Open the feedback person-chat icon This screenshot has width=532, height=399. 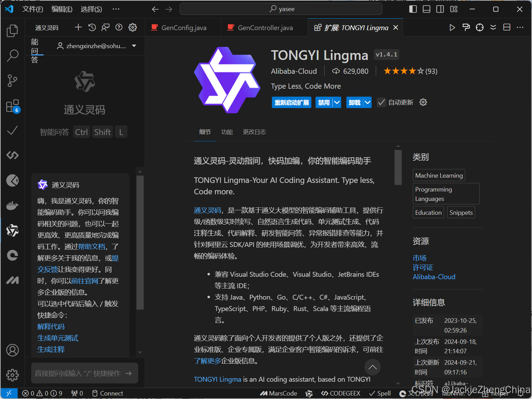pyautogui.click(x=105, y=27)
